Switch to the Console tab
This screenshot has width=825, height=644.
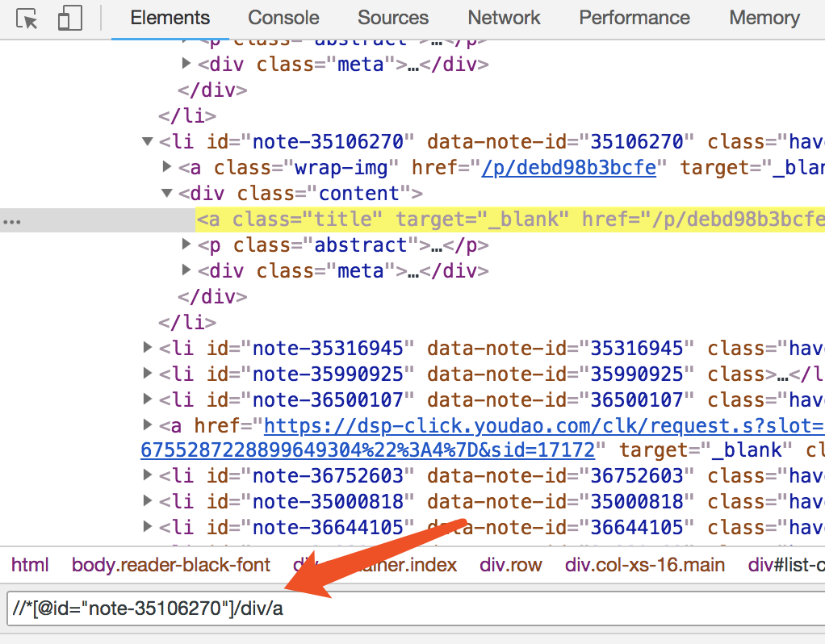(283, 18)
